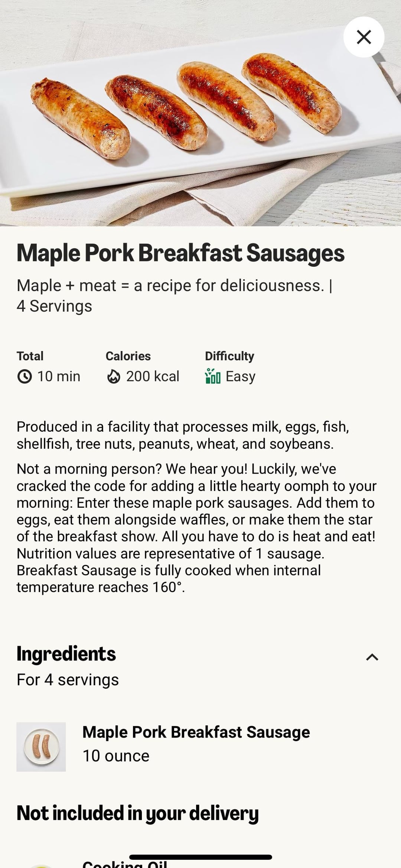
Task: Open the Maple Pork Breakfast Sausage thumbnail
Action: tap(41, 747)
